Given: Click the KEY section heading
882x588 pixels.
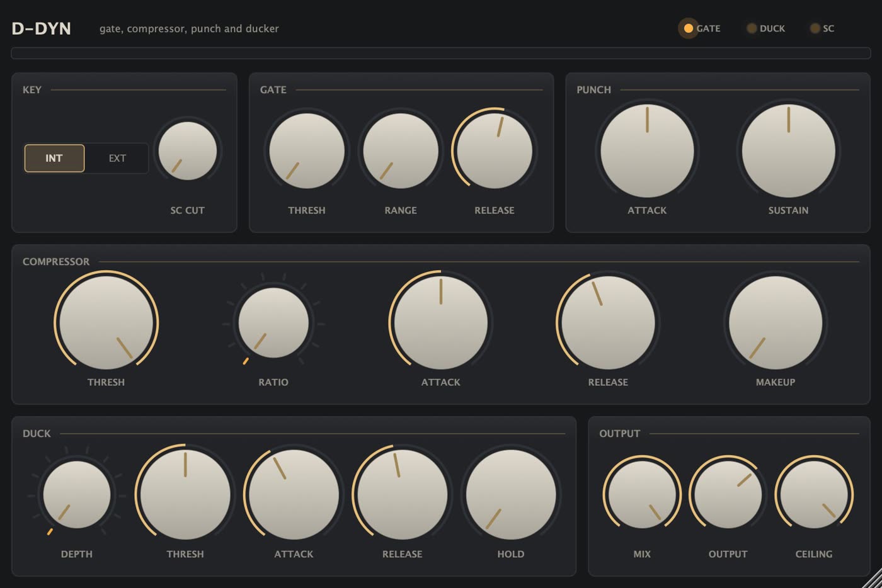Looking at the screenshot, I should click(32, 89).
